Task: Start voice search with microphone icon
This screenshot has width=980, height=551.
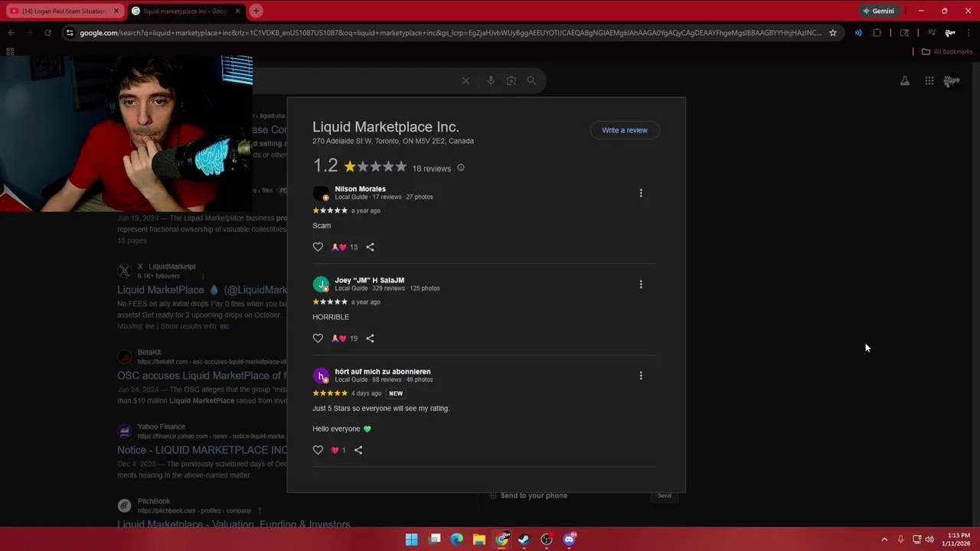Action: [491, 80]
